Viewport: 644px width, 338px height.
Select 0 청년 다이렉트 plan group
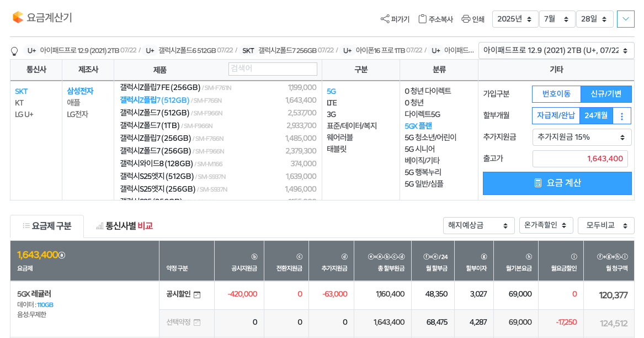428,91
